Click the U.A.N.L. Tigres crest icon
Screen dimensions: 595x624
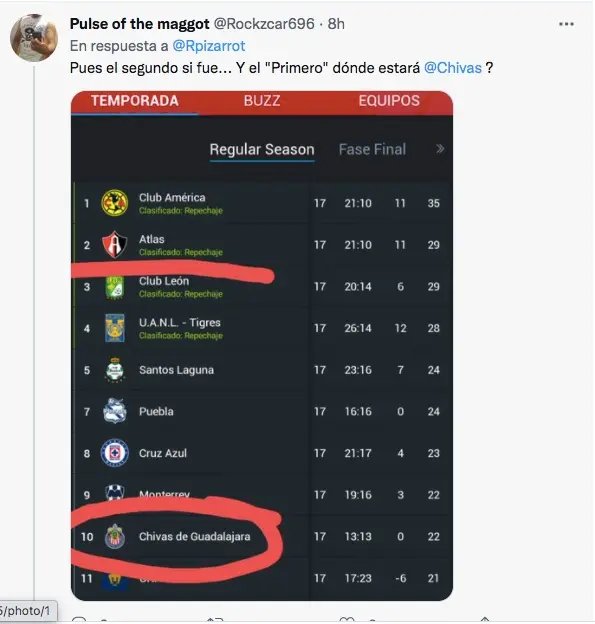click(x=115, y=328)
